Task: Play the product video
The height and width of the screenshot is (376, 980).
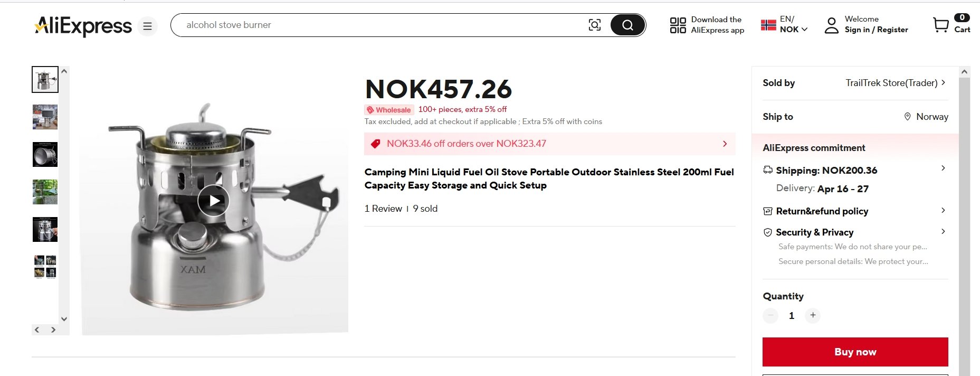Action: coord(214,201)
